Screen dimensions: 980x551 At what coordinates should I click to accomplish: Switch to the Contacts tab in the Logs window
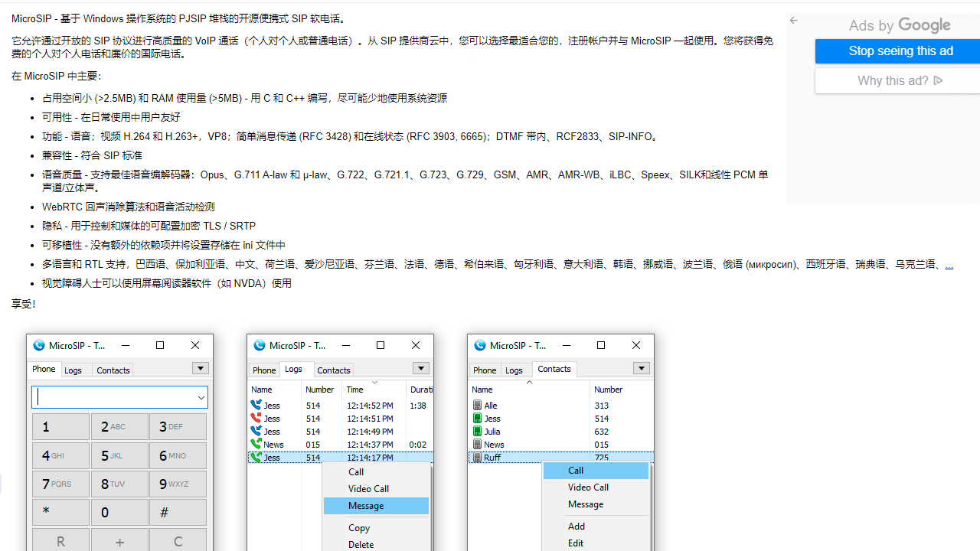[333, 370]
